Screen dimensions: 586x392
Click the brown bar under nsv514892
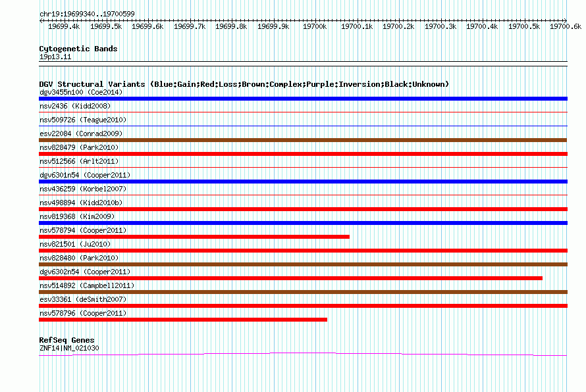tap(303, 292)
